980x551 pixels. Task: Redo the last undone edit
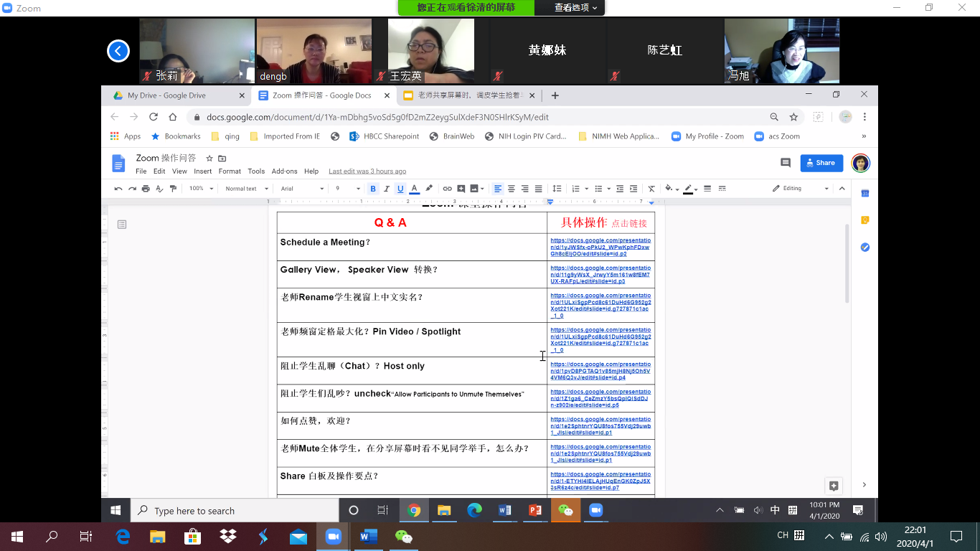click(132, 189)
